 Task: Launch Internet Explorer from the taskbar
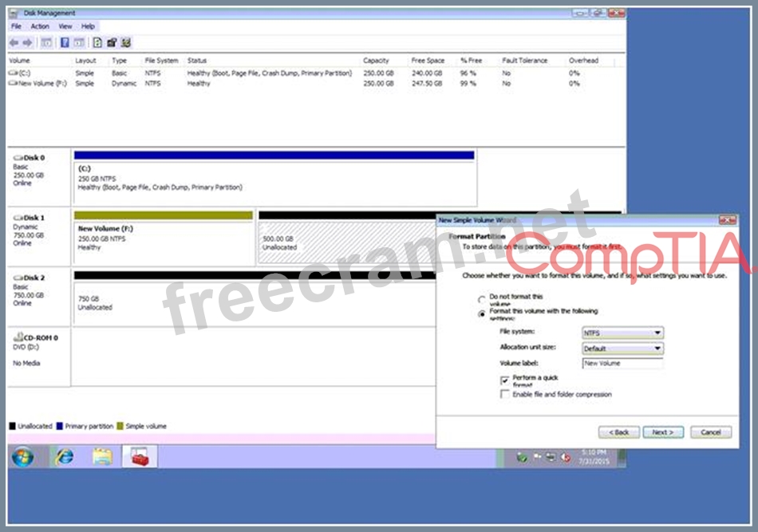tap(65, 456)
